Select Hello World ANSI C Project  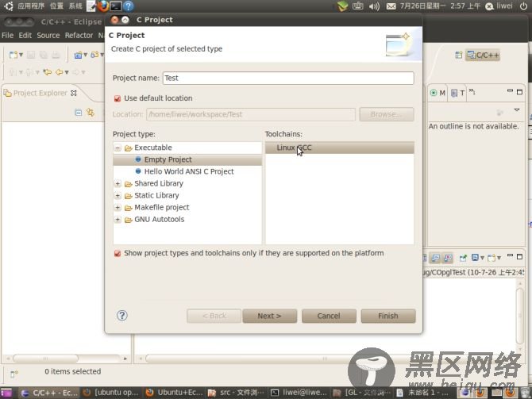pos(187,171)
